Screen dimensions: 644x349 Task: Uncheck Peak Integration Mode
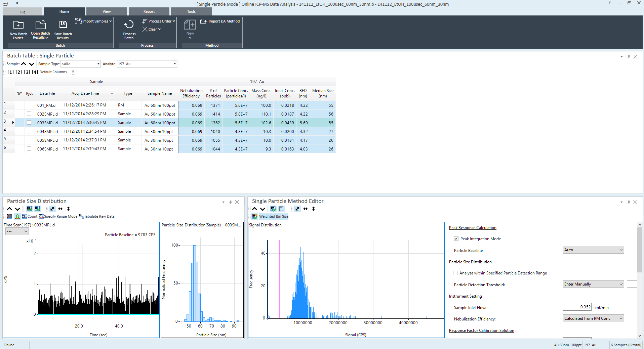pos(456,239)
